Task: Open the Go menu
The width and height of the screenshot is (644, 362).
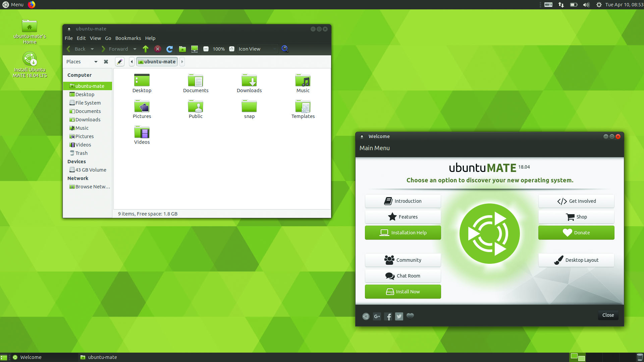Action: (108, 38)
